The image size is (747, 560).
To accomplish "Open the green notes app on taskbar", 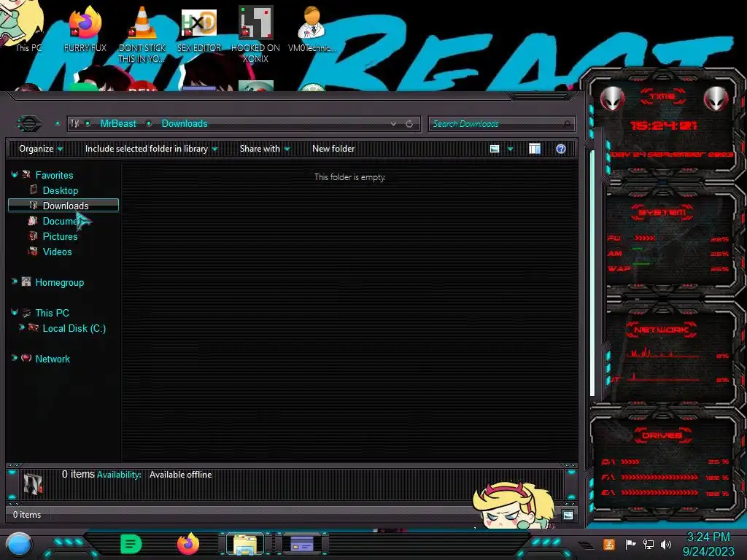I will (131, 544).
